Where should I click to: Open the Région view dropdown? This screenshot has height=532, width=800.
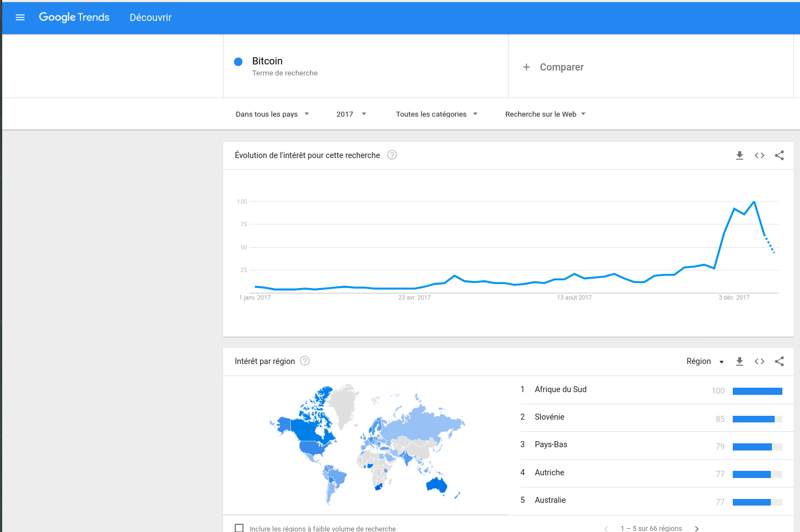(x=705, y=361)
